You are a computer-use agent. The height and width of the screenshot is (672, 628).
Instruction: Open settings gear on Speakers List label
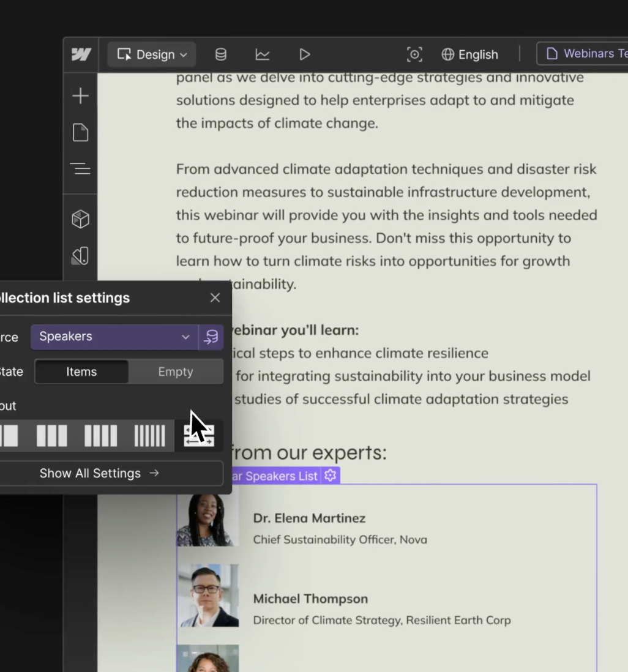click(x=330, y=476)
